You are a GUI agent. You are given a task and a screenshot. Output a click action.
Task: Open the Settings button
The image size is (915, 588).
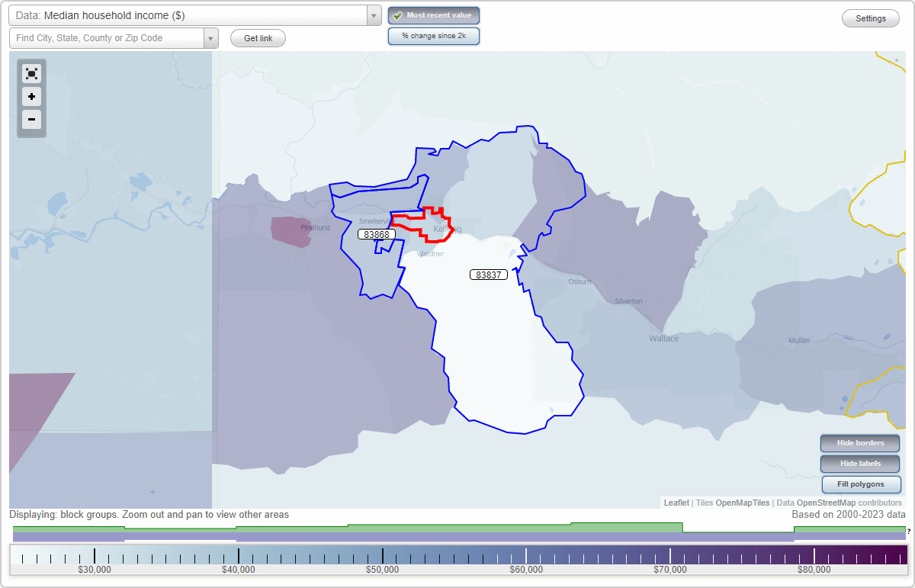871,18
